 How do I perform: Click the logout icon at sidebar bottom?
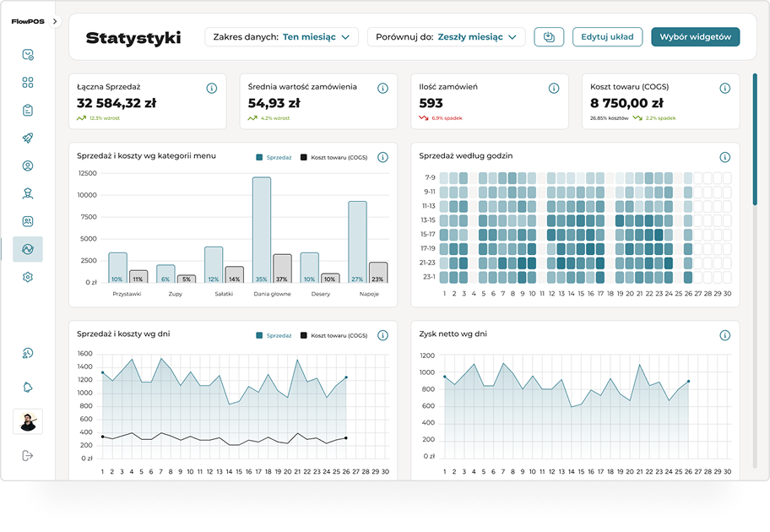[x=28, y=454]
